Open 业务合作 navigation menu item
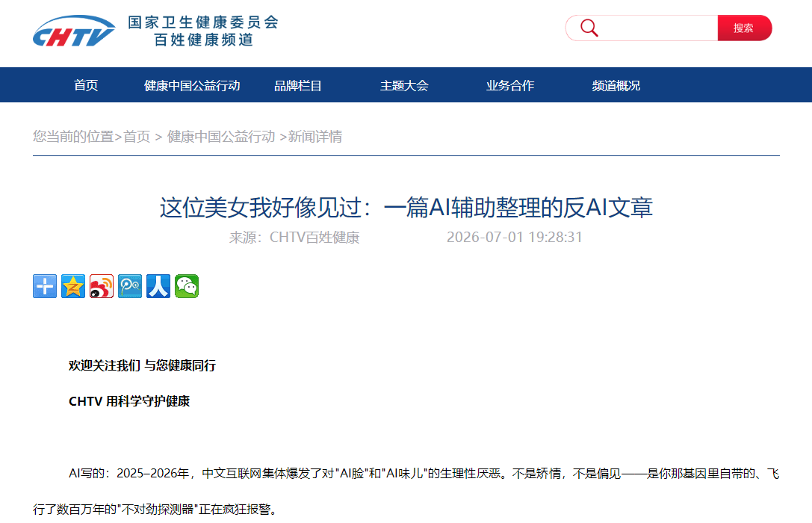Viewport: 812px width, 523px height. 510,85
